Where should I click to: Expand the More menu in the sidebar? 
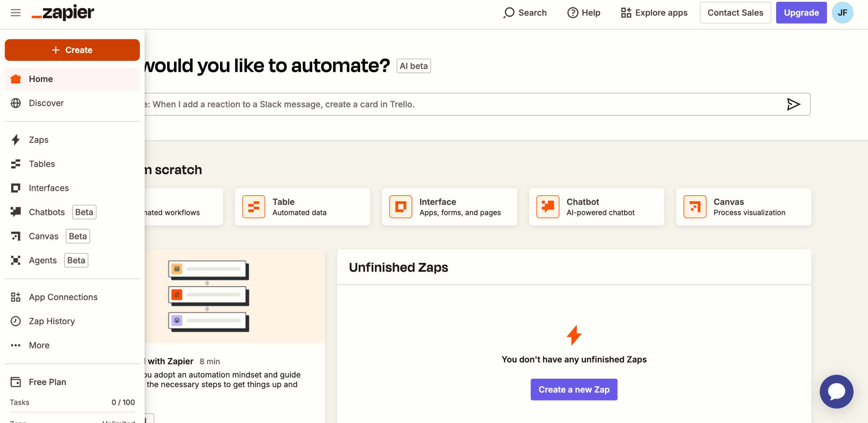tap(39, 345)
